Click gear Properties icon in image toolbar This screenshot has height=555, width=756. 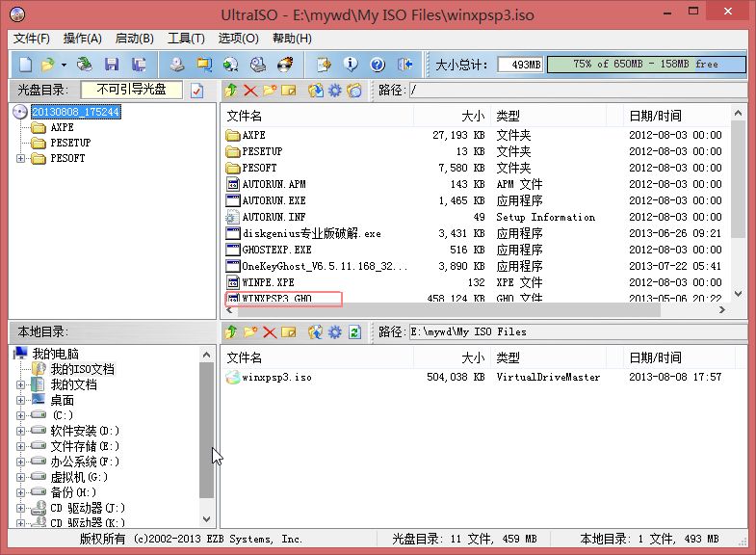(x=334, y=91)
